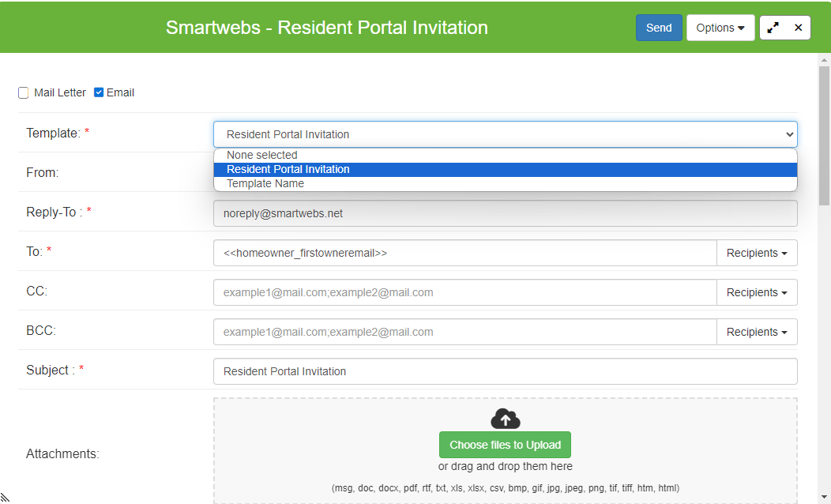Image resolution: width=831 pixels, height=504 pixels.
Task: Open Recipients dropdown for BCC field
Action: 756,332
